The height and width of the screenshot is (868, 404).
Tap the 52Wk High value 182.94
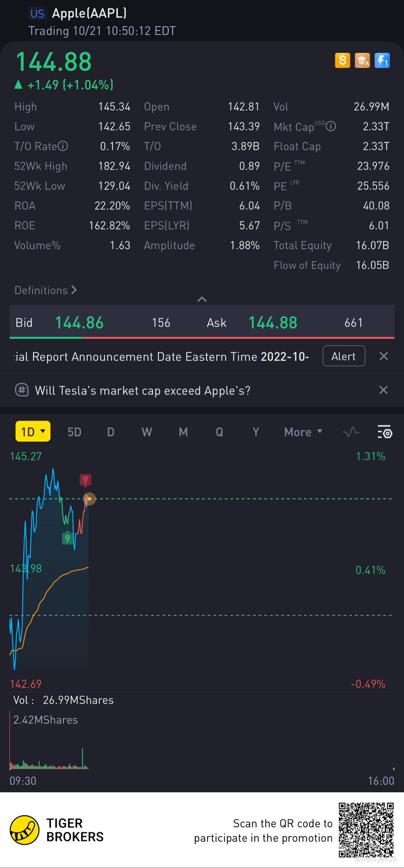tap(114, 166)
